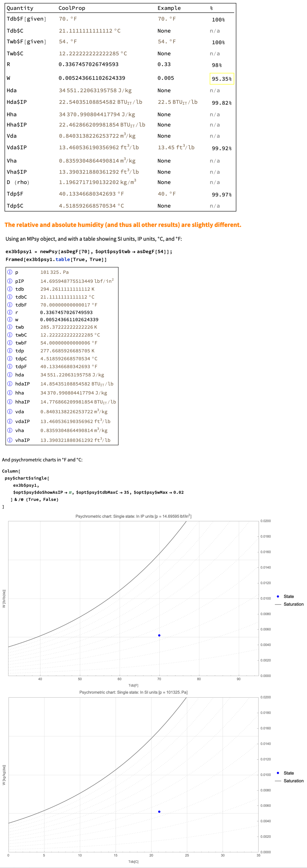The width and height of the screenshot is (307, 868).
Task: Click the IP units psychrometric chart title
Action: point(133,516)
